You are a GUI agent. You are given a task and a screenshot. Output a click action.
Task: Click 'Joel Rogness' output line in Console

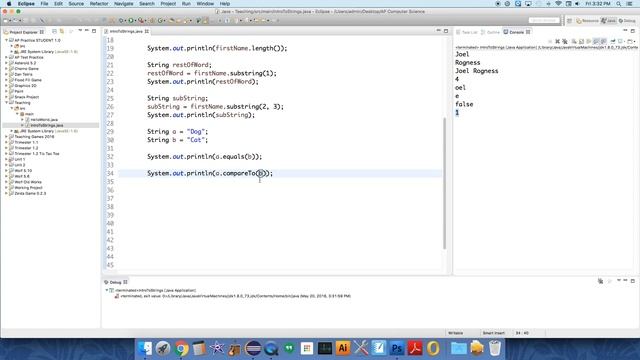coord(476,71)
